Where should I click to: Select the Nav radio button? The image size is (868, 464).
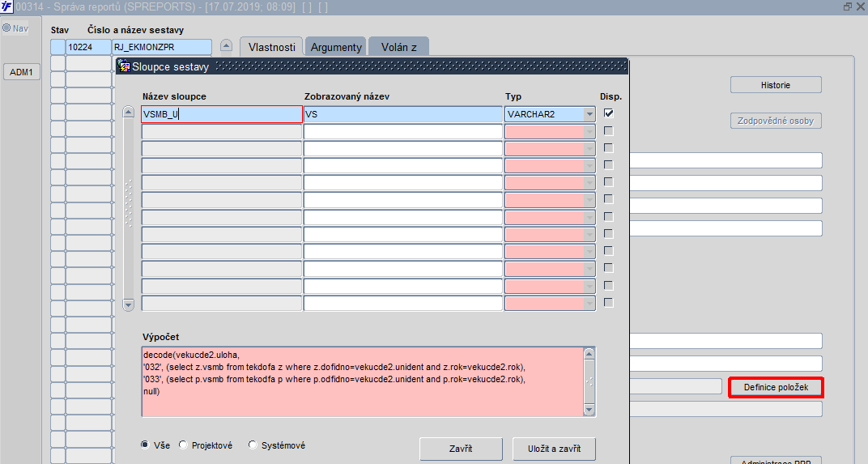[6, 28]
